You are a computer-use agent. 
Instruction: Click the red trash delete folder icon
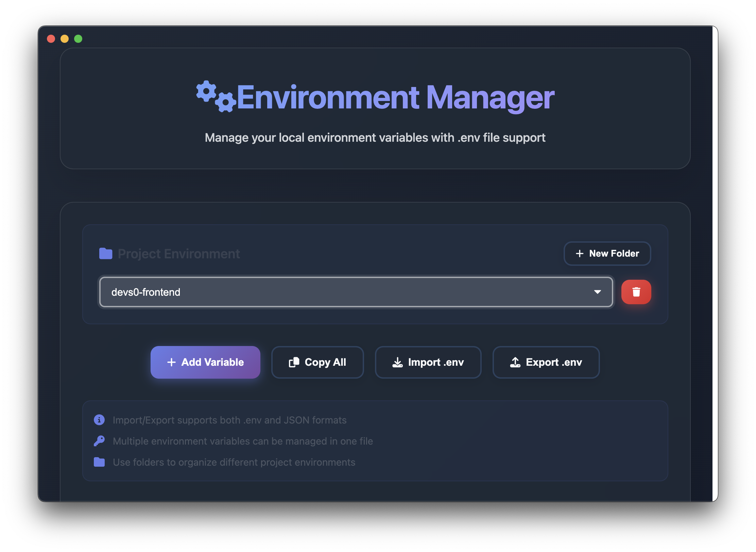636,292
